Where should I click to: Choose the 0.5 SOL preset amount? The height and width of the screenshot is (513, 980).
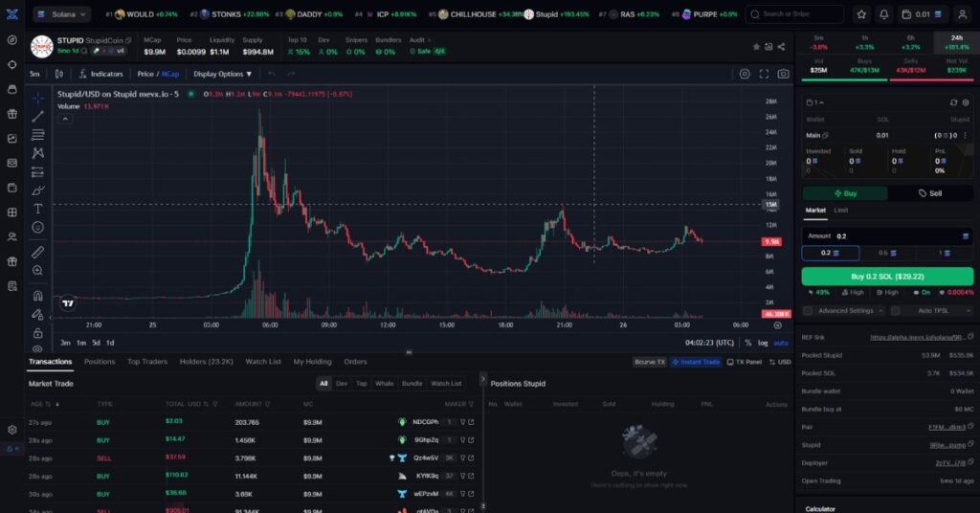[x=887, y=253]
